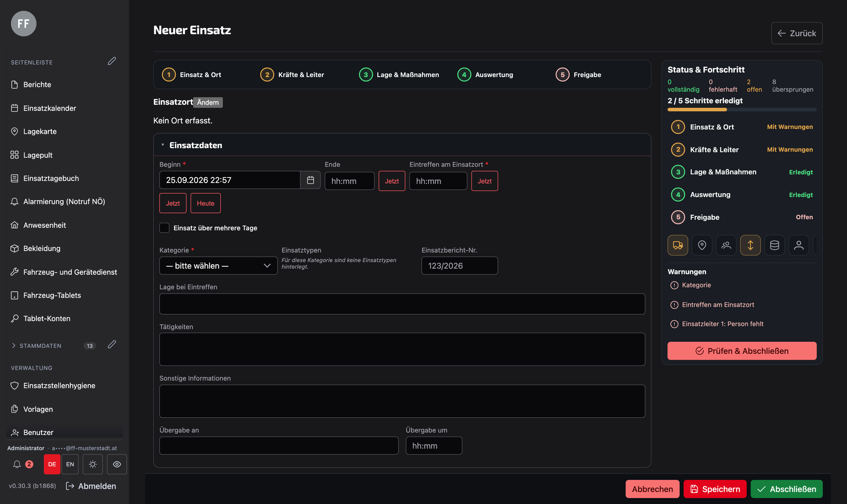Click the fire truck icon in status panel
This screenshot has width=847, height=504.
(678, 245)
